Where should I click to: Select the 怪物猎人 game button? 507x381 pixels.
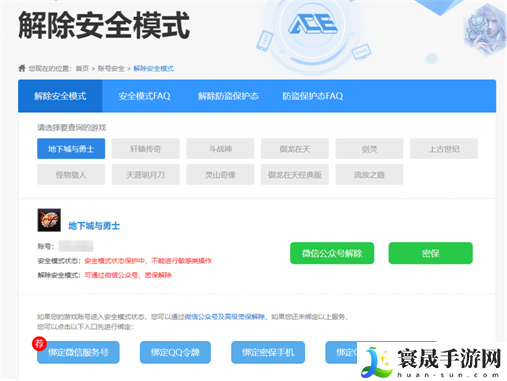71,174
